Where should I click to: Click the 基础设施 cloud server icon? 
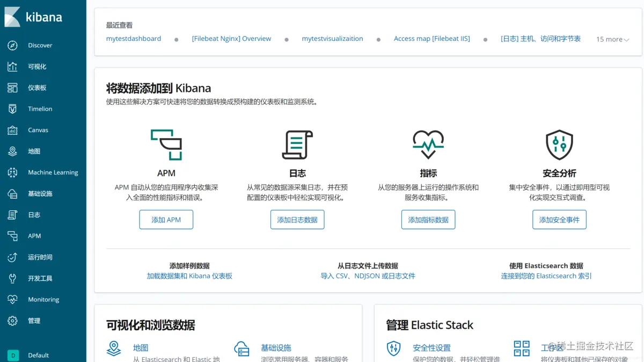pyautogui.click(x=241, y=348)
